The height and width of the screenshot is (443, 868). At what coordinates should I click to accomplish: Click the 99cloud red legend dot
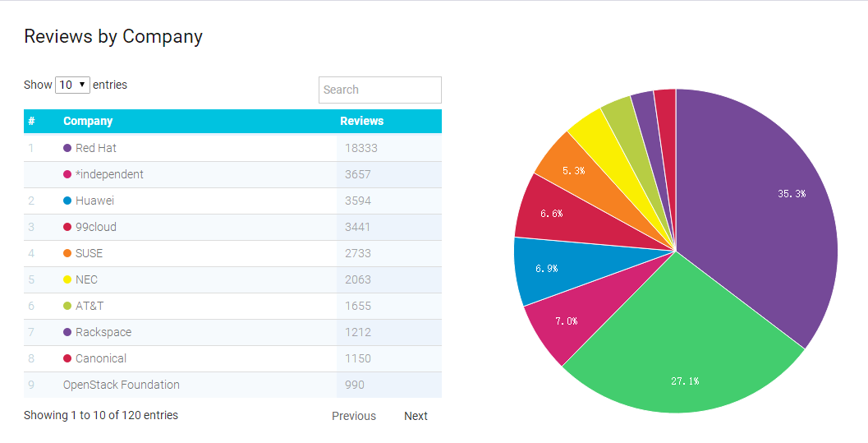coord(67,227)
